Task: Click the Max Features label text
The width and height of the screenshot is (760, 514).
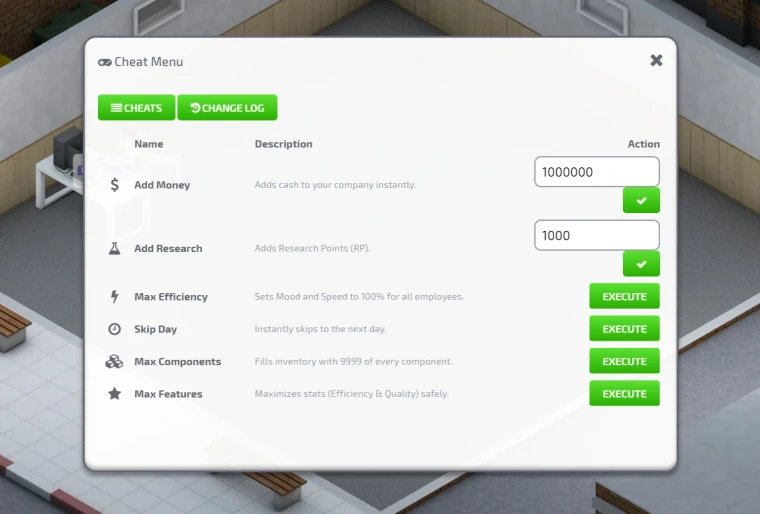Action: pos(168,394)
